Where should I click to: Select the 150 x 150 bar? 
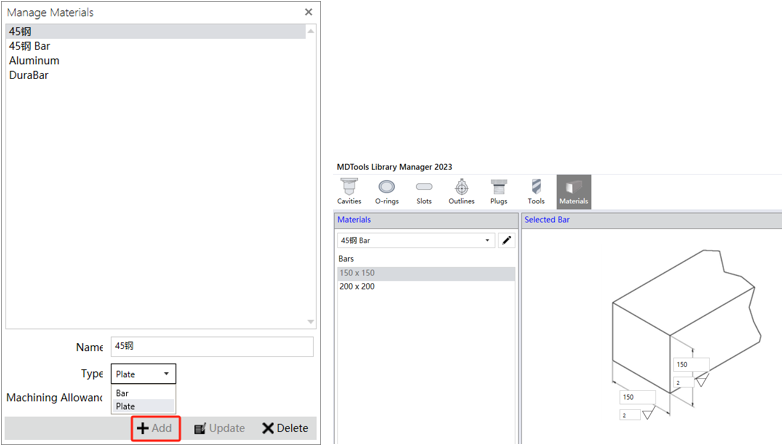pos(426,273)
